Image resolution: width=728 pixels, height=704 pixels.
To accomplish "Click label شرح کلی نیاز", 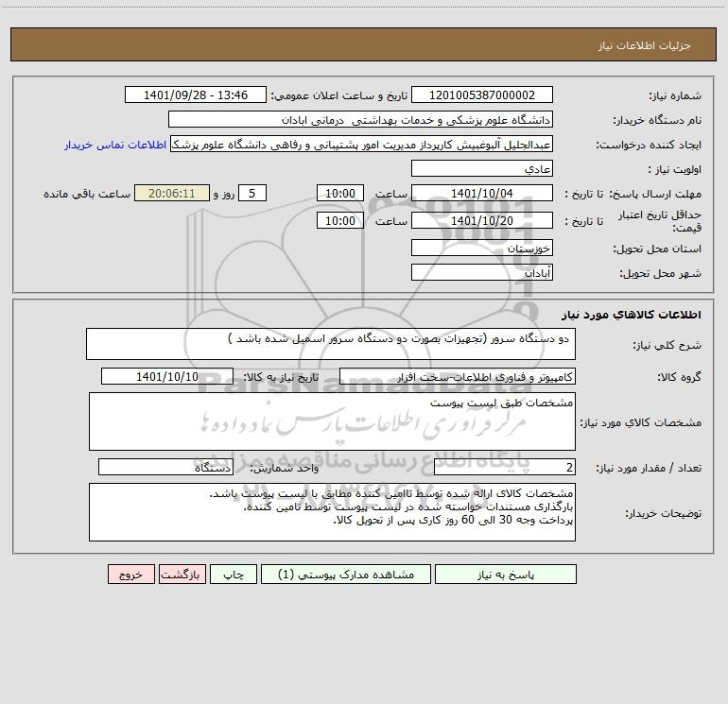I will [x=667, y=345].
